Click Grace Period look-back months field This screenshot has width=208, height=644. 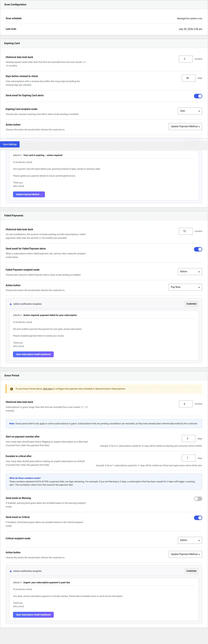point(186,404)
